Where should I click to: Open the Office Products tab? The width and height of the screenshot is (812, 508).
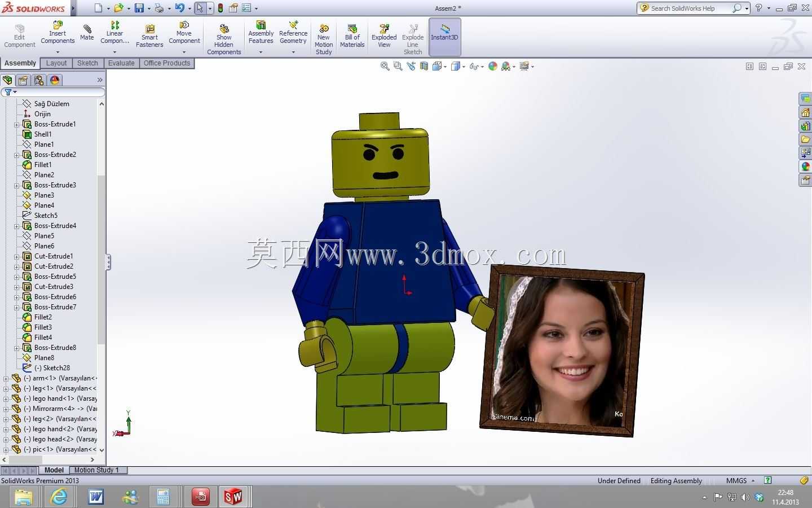click(167, 63)
